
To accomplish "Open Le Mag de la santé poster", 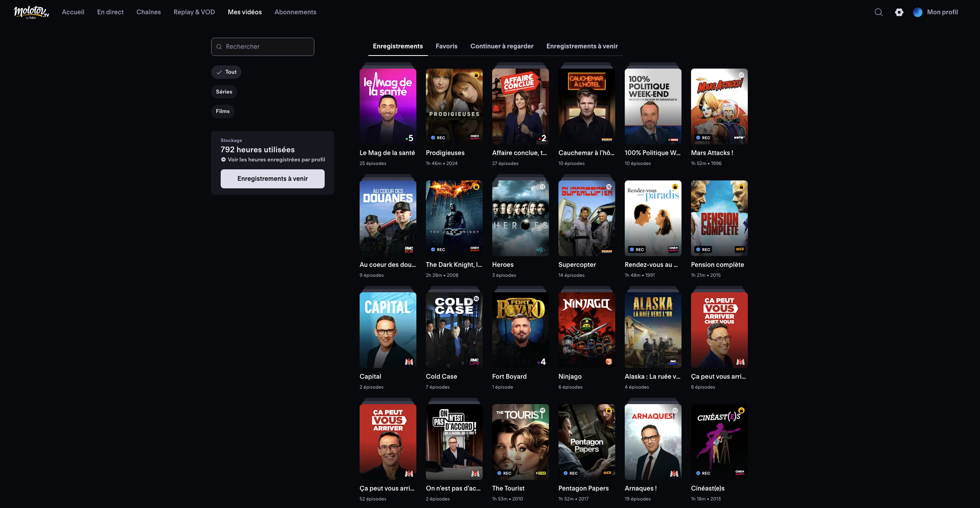I will coord(388,106).
